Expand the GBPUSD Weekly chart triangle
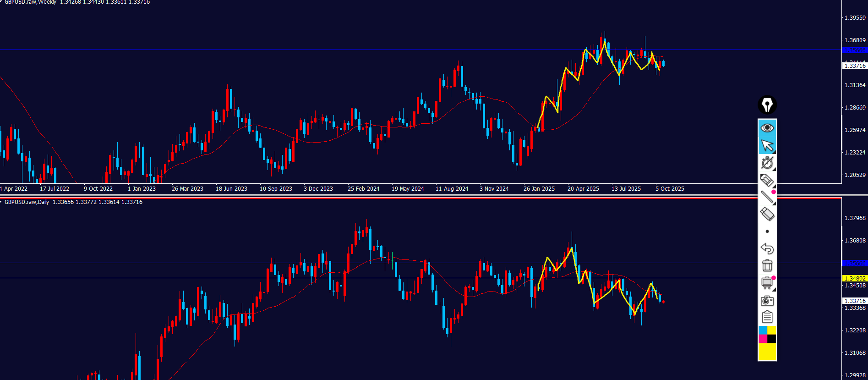The width and height of the screenshot is (868, 380). tap(1, 2)
